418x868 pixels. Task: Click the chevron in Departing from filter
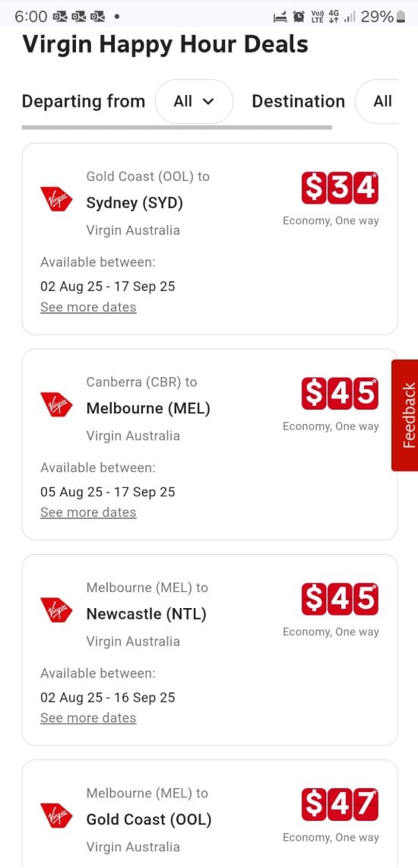[208, 101]
